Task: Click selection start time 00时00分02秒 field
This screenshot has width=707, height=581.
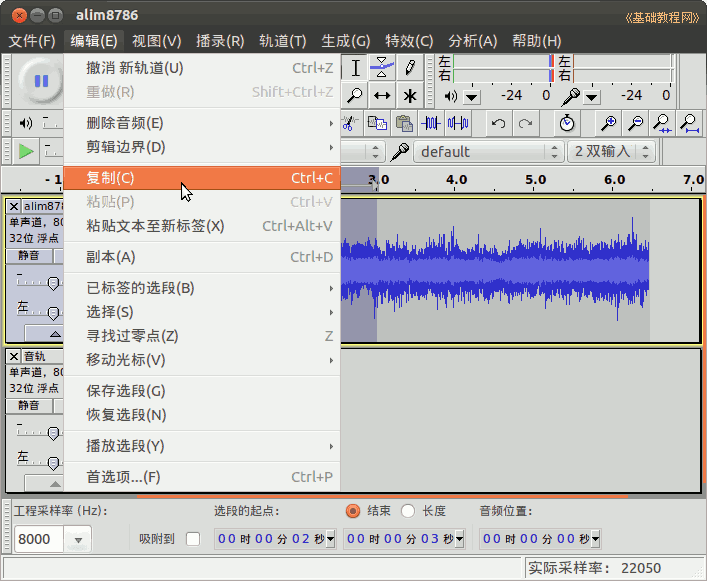Action: [x=271, y=539]
